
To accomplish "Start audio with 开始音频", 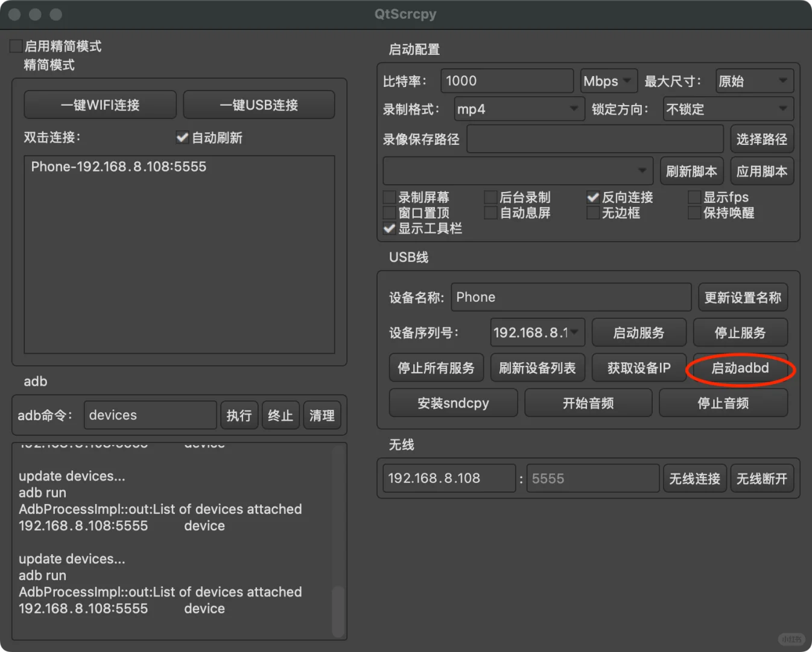I will pos(588,403).
